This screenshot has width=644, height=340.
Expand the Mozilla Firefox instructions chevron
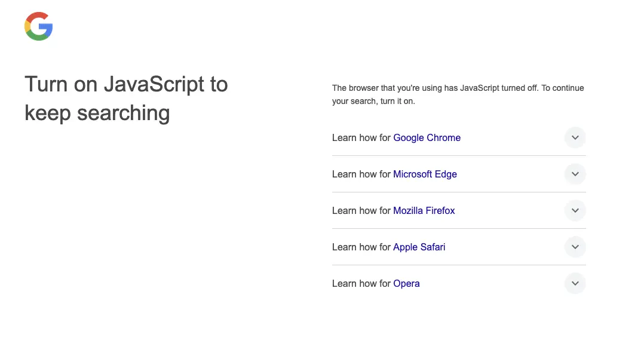[575, 211]
